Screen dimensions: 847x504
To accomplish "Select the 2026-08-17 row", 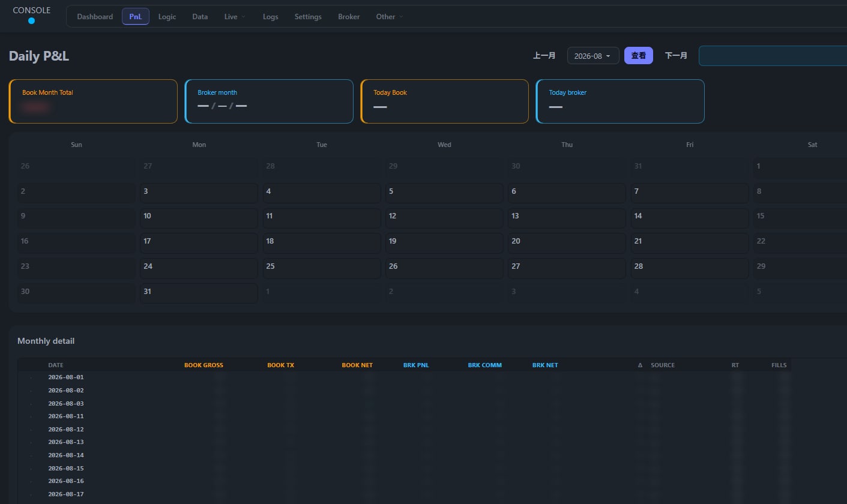I will click(404, 494).
